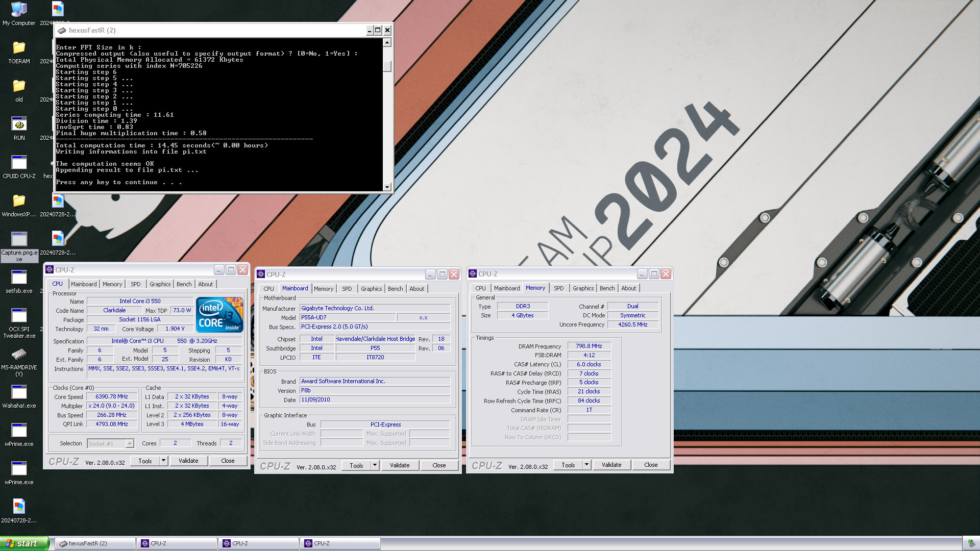Image resolution: width=980 pixels, height=551 pixels.
Task: Switch to hexusFastR (2) taskbar item
Action: 95,543
